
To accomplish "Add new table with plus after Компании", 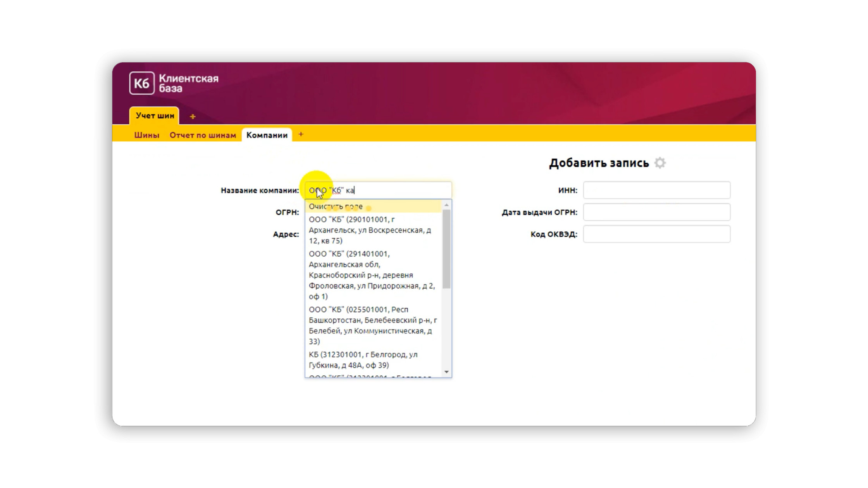I will click(301, 134).
